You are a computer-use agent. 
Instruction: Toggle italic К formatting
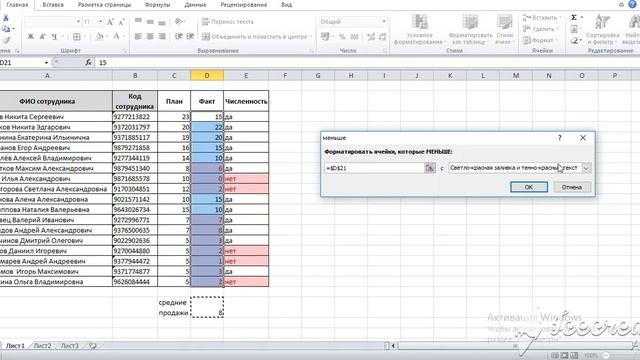[42, 37]
